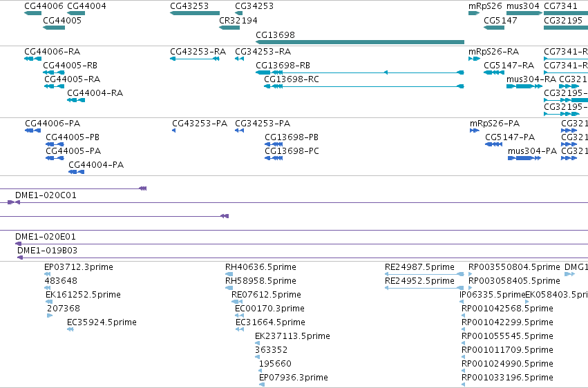This screenshot has width=588, height=388.
Task: Select the 483648 feature label
Action: pos(61,281)
